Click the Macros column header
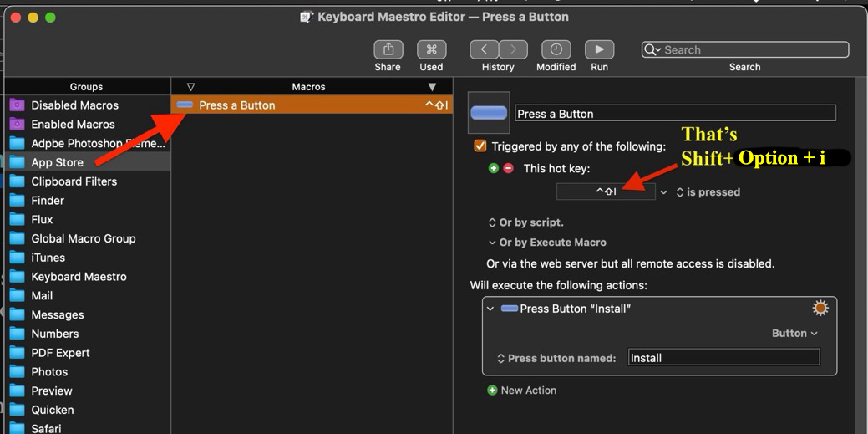Screen dimensions: 868x434 pos(309,86)
